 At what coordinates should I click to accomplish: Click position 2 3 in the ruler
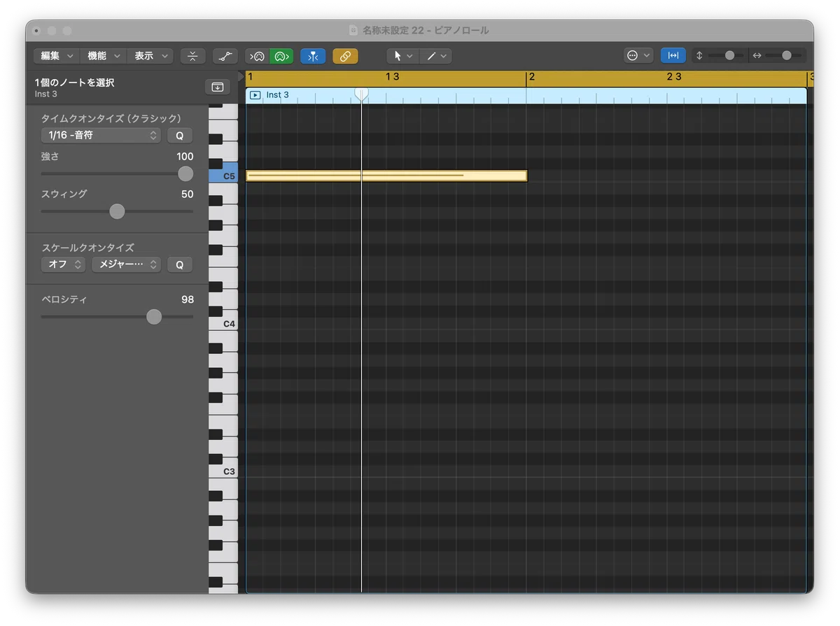673,77
